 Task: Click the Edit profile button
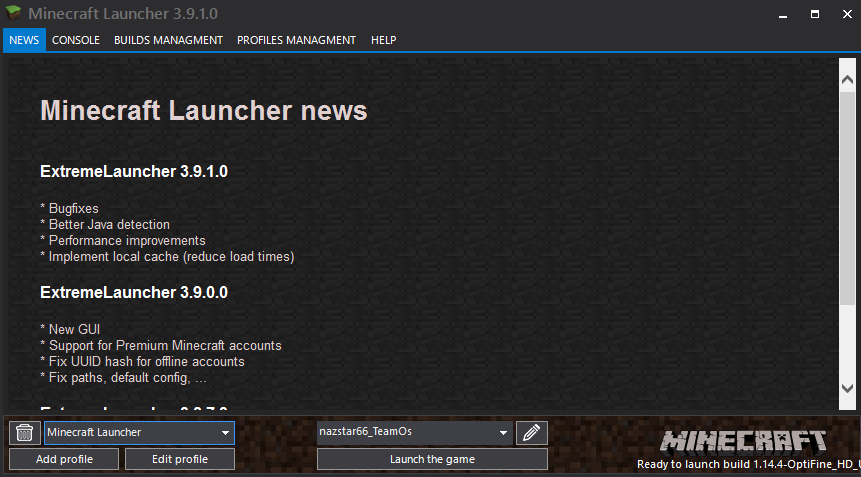(180, 459)
